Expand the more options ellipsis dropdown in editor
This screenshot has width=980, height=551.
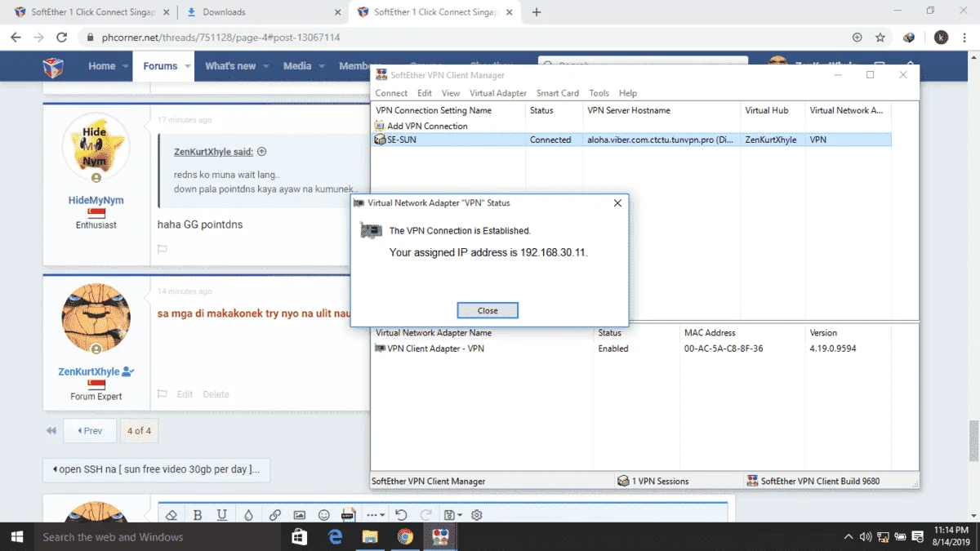point(375,515)
